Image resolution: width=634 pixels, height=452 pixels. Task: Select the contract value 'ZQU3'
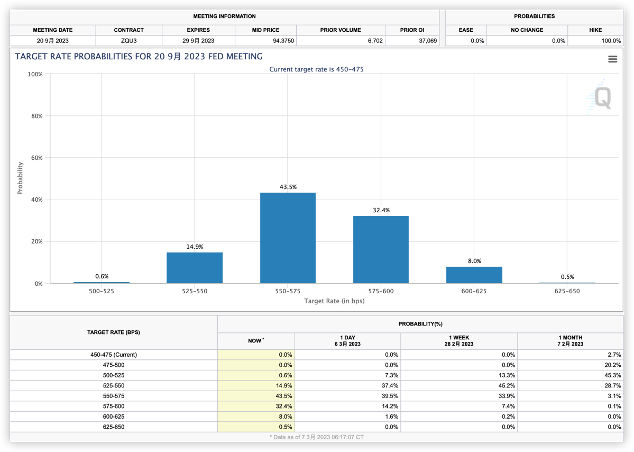129,41
